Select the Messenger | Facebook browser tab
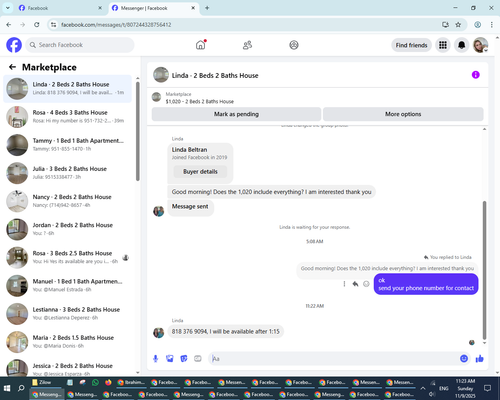Viewport: 500px width, 400px height. (154, 8)
